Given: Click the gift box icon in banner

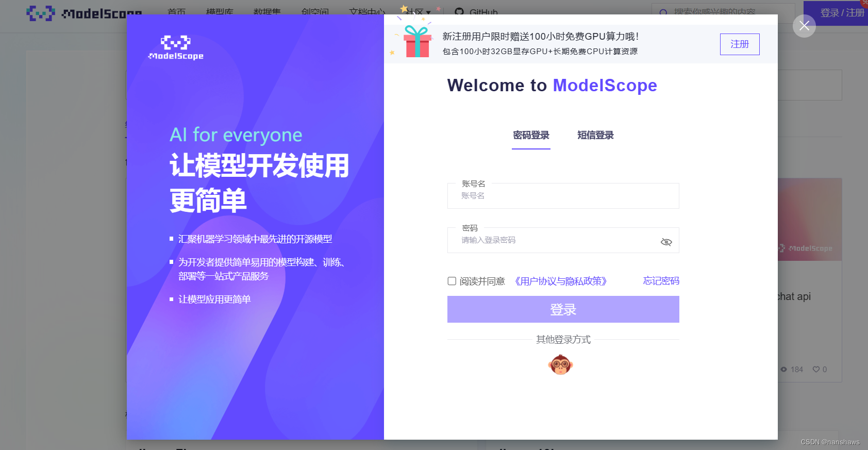Looking at the screenshot, I should coord(417,41).
